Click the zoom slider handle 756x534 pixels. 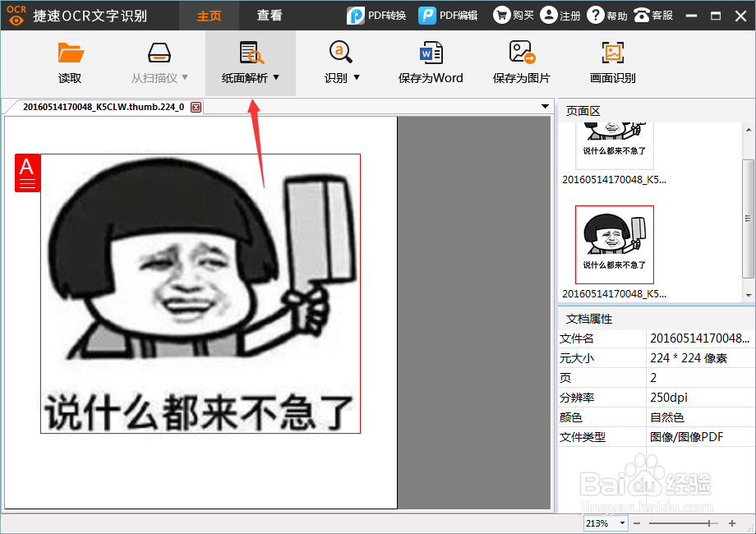tap(708, 523)
